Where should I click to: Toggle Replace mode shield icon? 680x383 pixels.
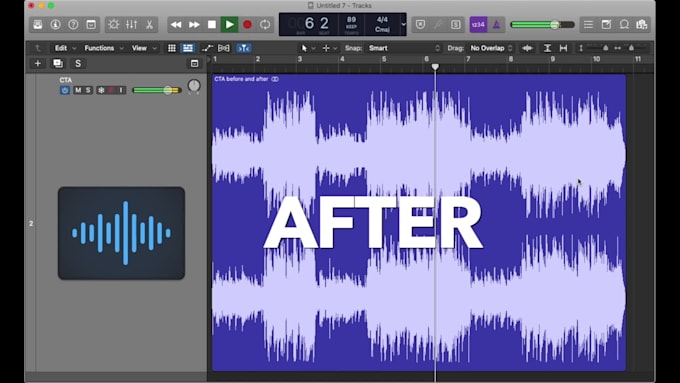[x=420, y=25]
